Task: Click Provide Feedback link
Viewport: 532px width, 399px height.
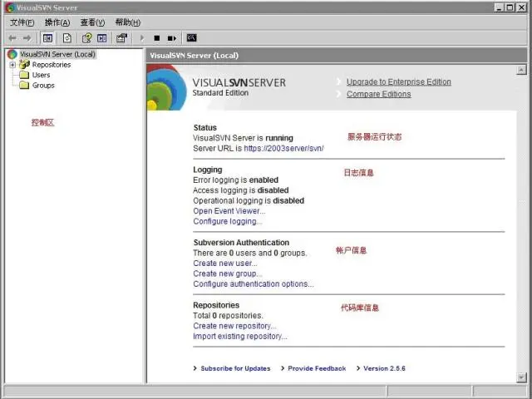Action: pyautogui.click(x=317, y=368)
